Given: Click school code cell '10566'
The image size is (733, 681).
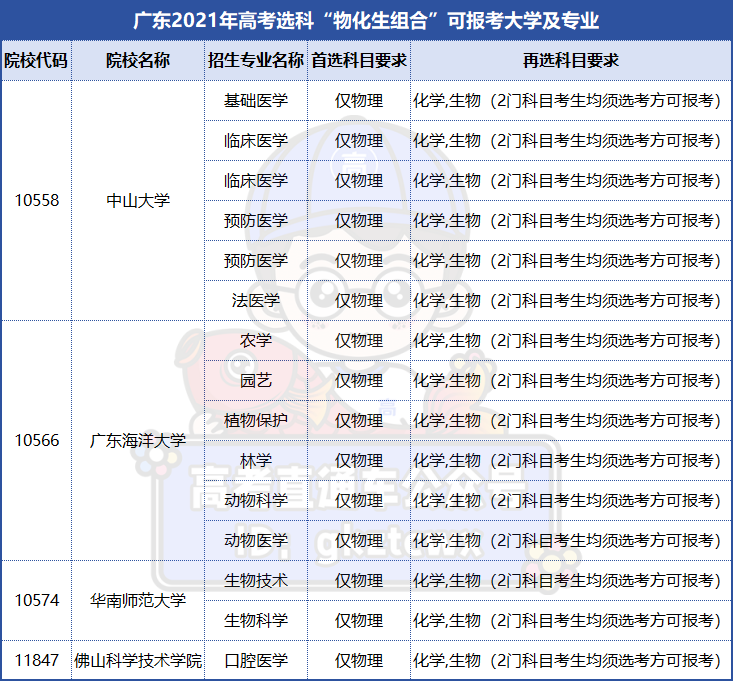Looking at the screenshot, I should [36, 440].
